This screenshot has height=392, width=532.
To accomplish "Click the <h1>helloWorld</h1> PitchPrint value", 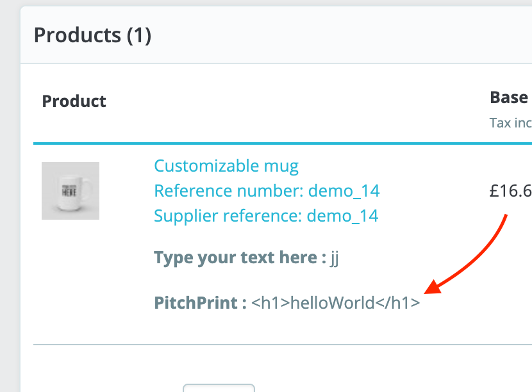I will click(x=336, y=302).
